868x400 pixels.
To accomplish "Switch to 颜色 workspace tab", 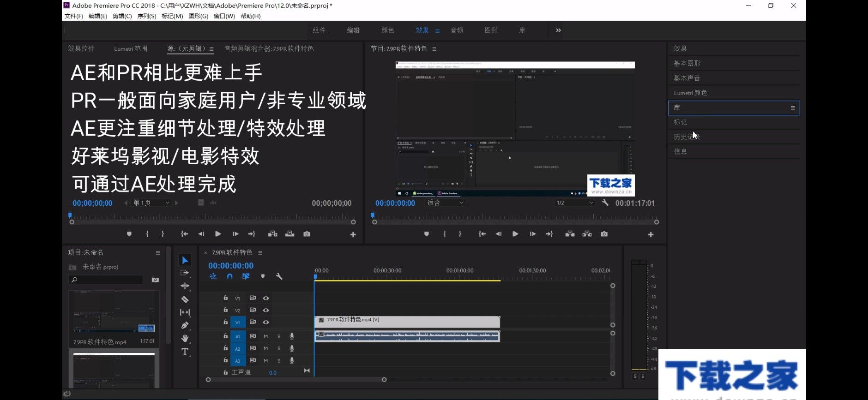I will 388,30.
